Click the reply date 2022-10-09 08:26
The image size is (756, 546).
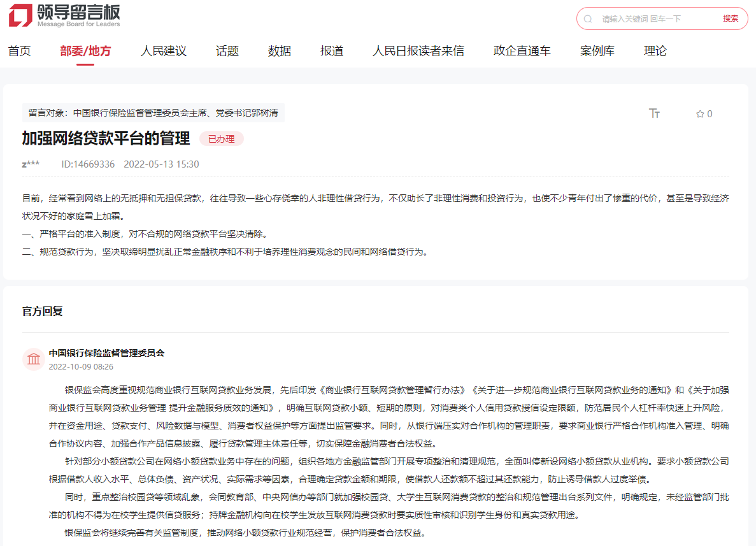coord(81,366)
